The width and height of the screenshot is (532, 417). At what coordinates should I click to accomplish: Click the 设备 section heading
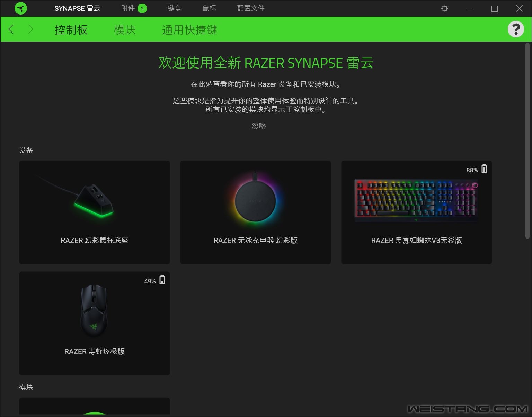26,150
